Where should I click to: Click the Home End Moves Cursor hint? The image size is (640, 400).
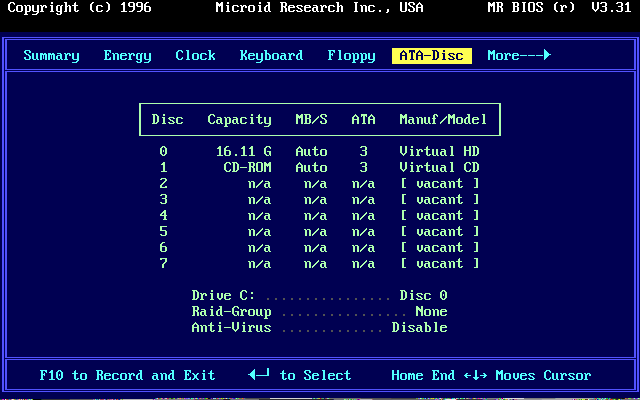491,376
